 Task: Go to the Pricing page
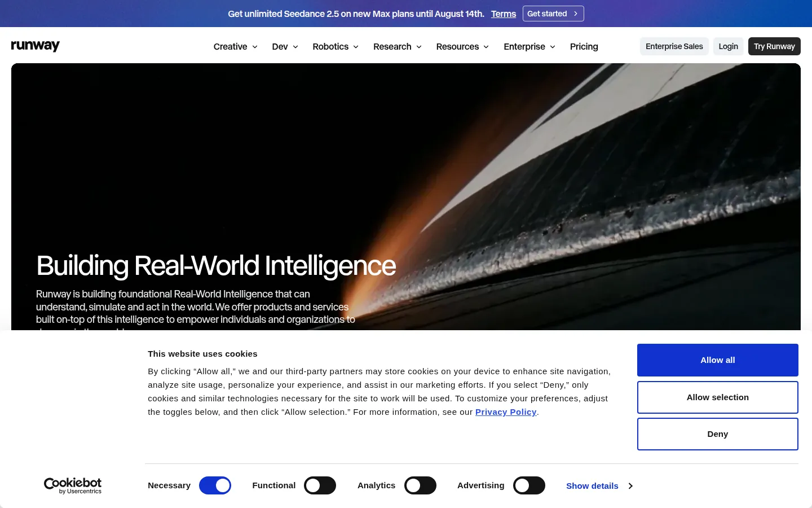[584, 46]
